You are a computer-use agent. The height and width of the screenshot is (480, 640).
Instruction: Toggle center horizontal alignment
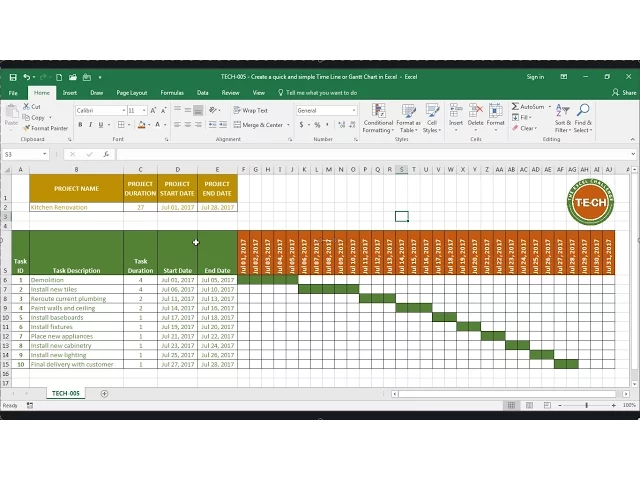(x=188, y=124)
